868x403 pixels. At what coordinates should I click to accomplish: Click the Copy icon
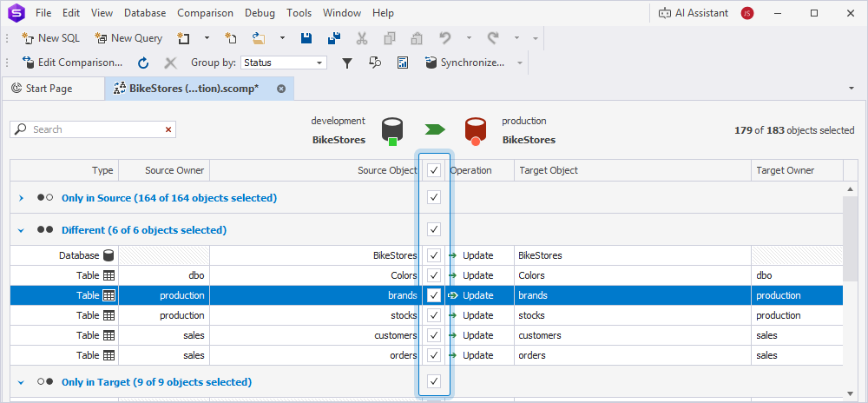[x=390, y=38]
